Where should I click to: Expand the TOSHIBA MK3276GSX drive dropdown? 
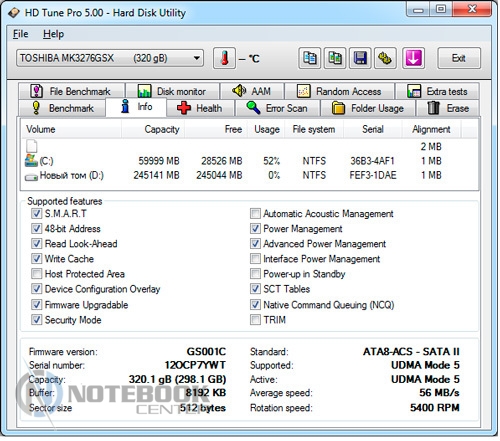pyautogui.click(x=110, y=58)
